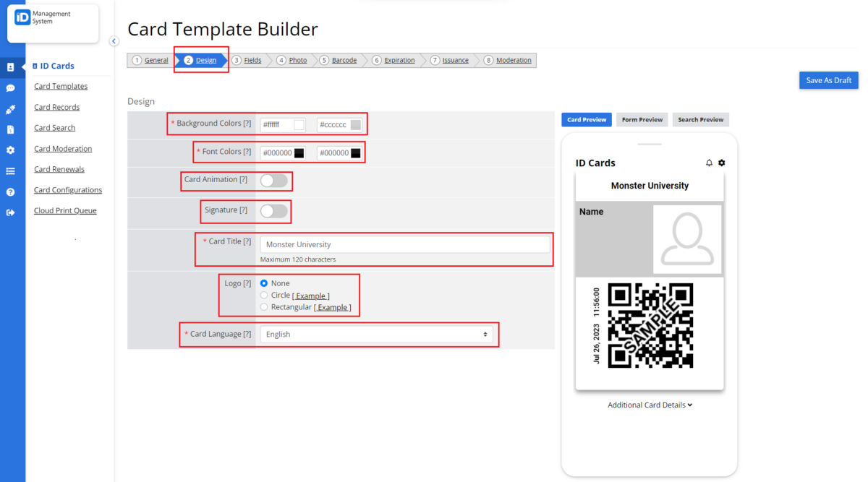Open the settings gear in the sidebar
The width and height of the screenshot is (868, 482).
click(x=12, y=150)
